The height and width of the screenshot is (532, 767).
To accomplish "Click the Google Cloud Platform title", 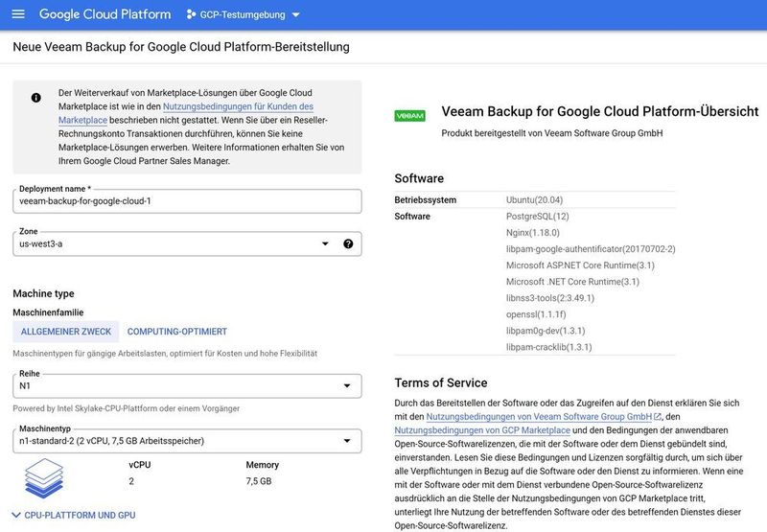I will (105, 14).
